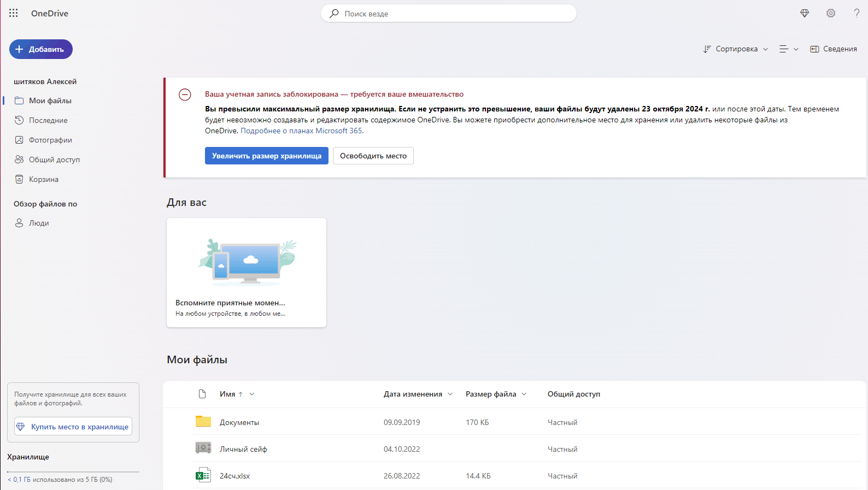The image size is (868, 490).
Task: Click the 24сч.xlsx Excel file icon
Action: click(203, 475)
